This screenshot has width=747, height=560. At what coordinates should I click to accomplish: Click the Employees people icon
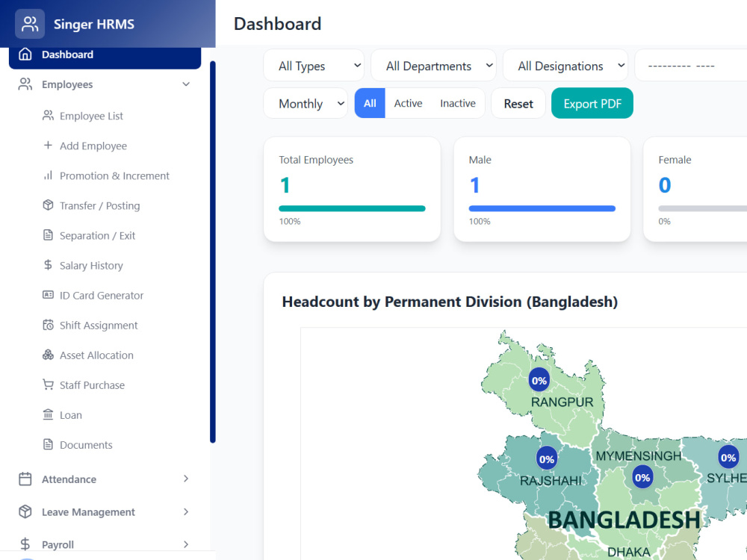[x=25, y=84]
